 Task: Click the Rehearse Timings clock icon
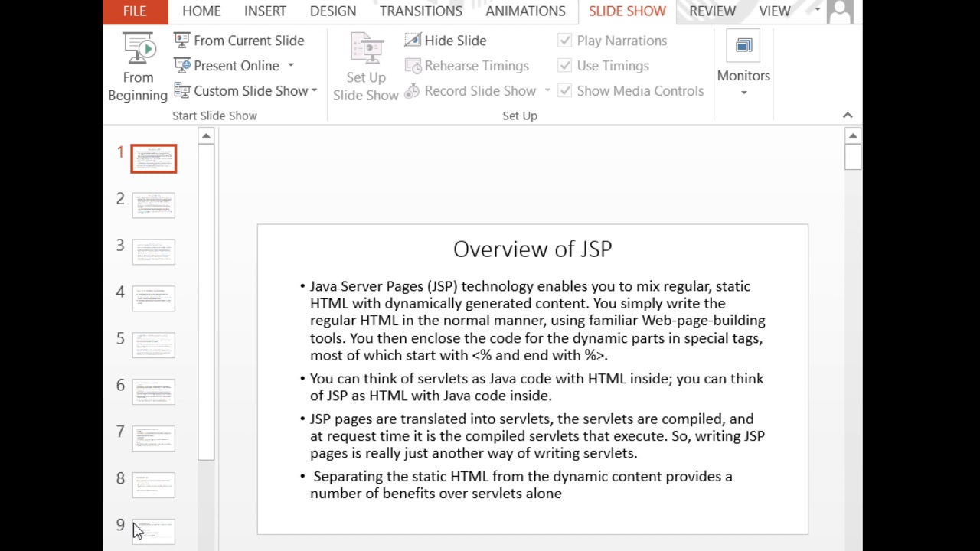pyautogui.click(x=413, y=66)
